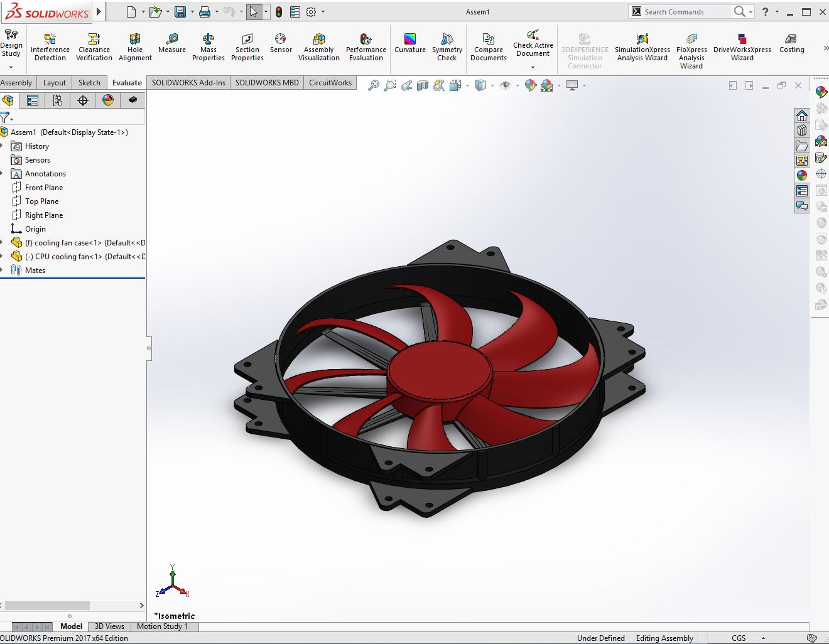Expand Check Active Document dropdown arrow

click(533, 67)
